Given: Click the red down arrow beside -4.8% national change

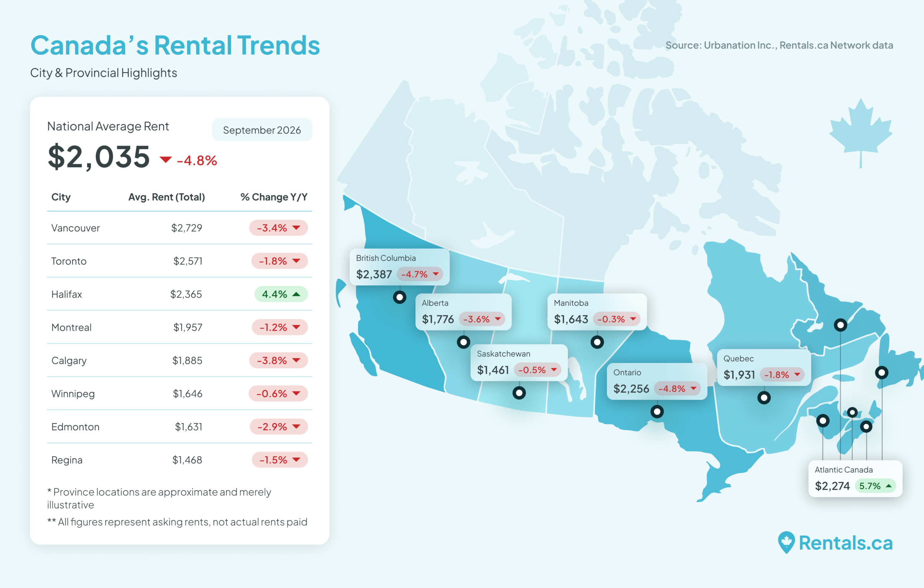Looking at the screenshot, I should (x=165, y=159).
